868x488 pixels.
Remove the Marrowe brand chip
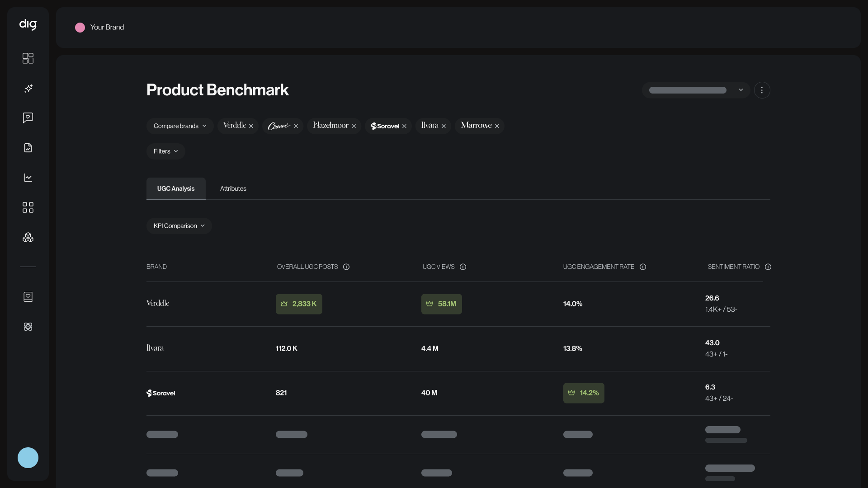click(497, 126)
